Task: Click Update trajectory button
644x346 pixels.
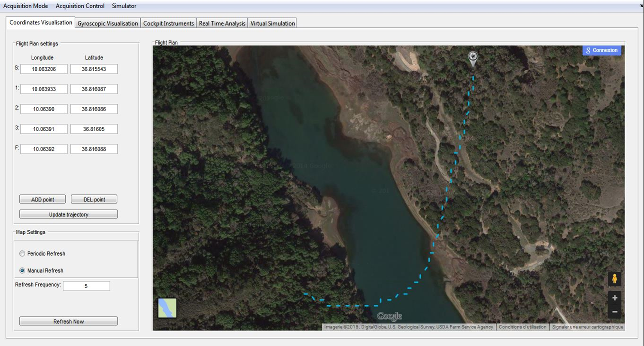Action: pos(68,214)
